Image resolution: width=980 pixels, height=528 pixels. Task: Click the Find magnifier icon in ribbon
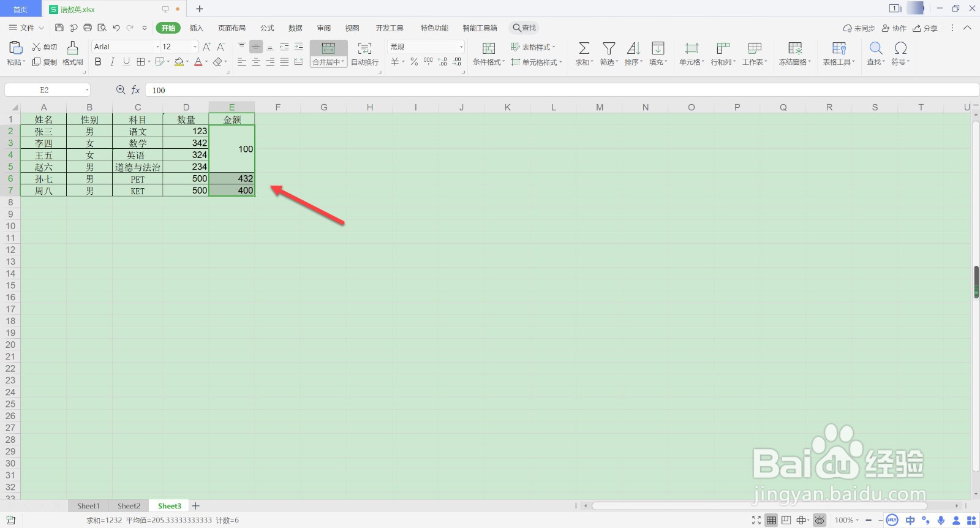tap(876, 48)
